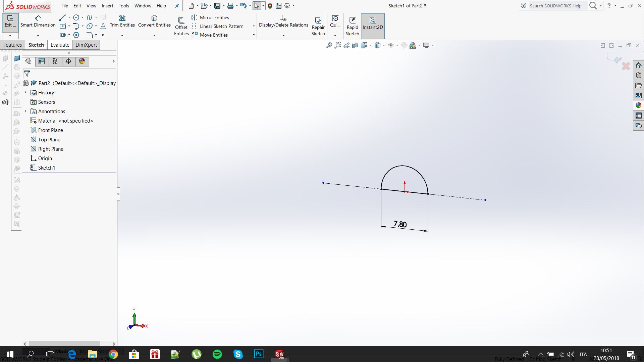Select the Corner Rectangle tool
Screen dimensions: 644x362
tap(63, 26)
